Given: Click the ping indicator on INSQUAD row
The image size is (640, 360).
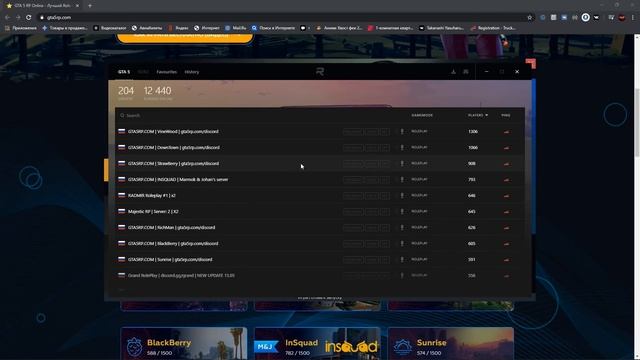Looking at the screenshot, I should click(x=506, y=180).
